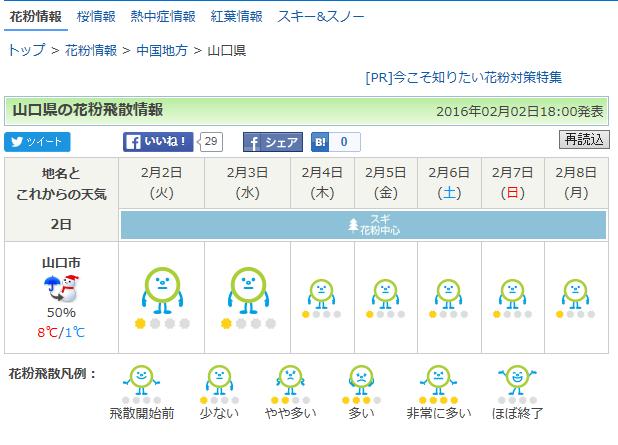Select the 2月6日 (土) pollen character
Viewport: 618px width, 445px height.
448,294
